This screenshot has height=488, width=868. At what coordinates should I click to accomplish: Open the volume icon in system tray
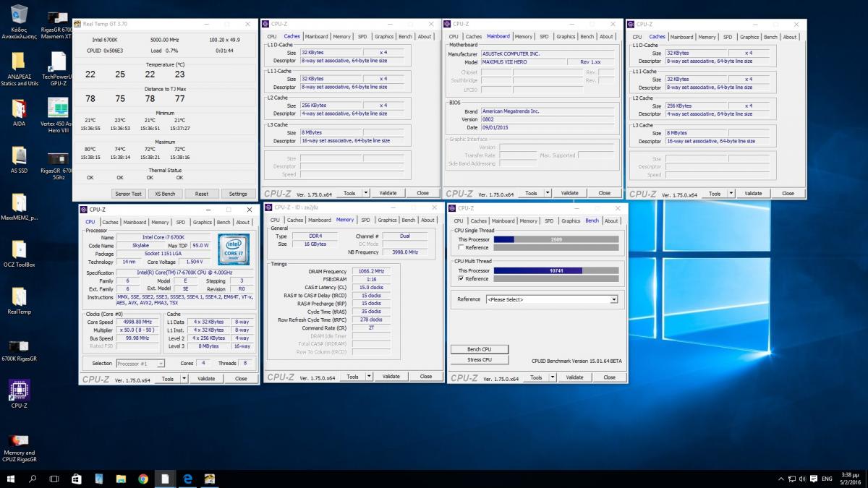[801, 479]
